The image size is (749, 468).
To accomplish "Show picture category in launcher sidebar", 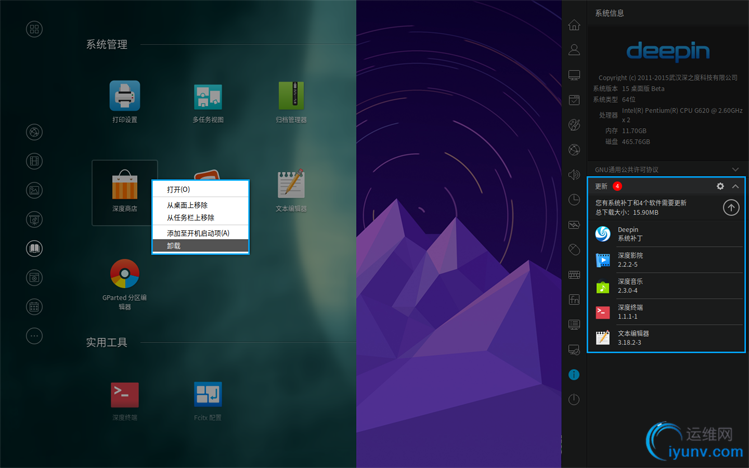I will click(34, 190).
